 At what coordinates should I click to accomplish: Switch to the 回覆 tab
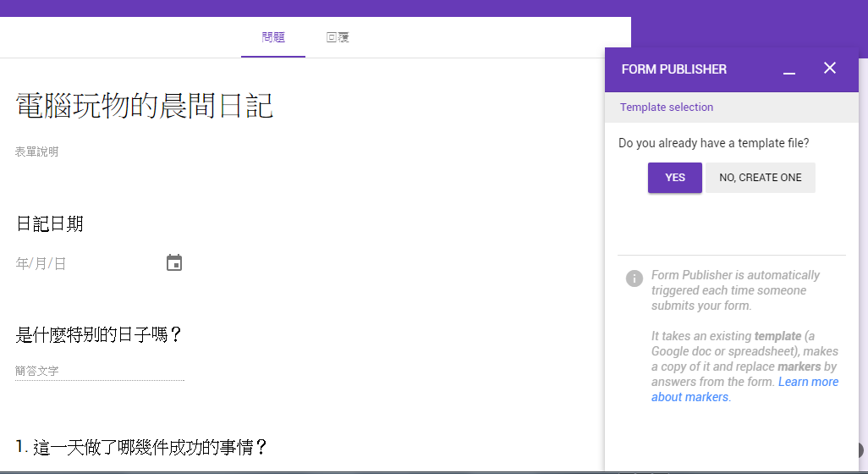(x=338, y=37)
